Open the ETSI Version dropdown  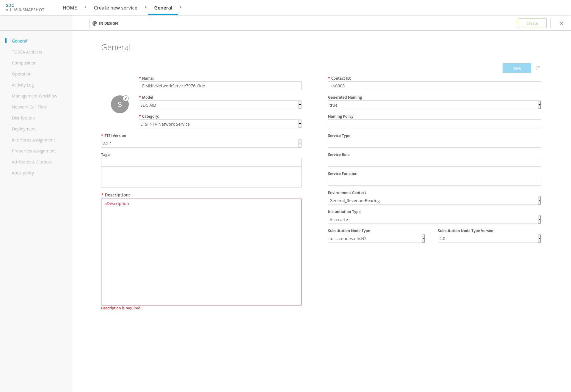coord(201,143)
